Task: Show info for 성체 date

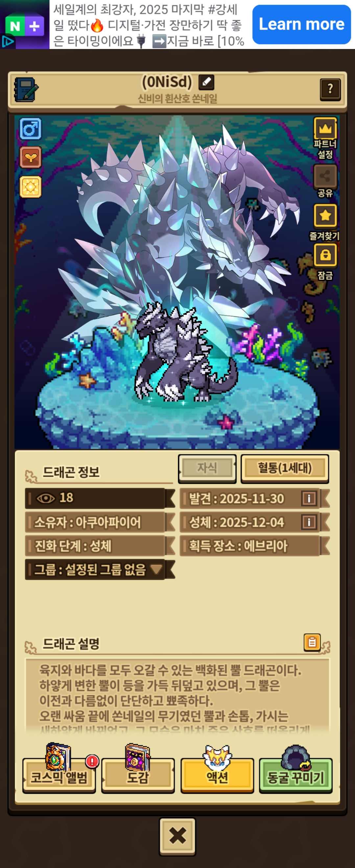Action: pos(309,522)
